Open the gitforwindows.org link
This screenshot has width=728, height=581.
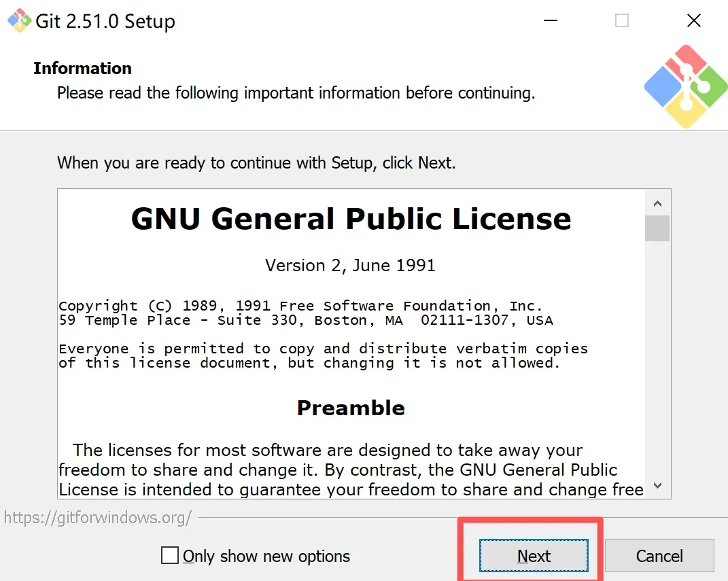97,517
